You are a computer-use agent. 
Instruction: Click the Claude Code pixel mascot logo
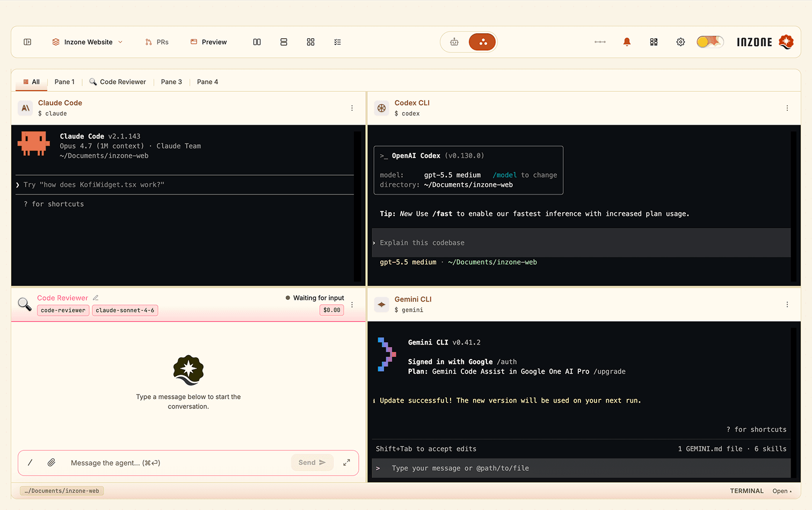tap(34, 143)
